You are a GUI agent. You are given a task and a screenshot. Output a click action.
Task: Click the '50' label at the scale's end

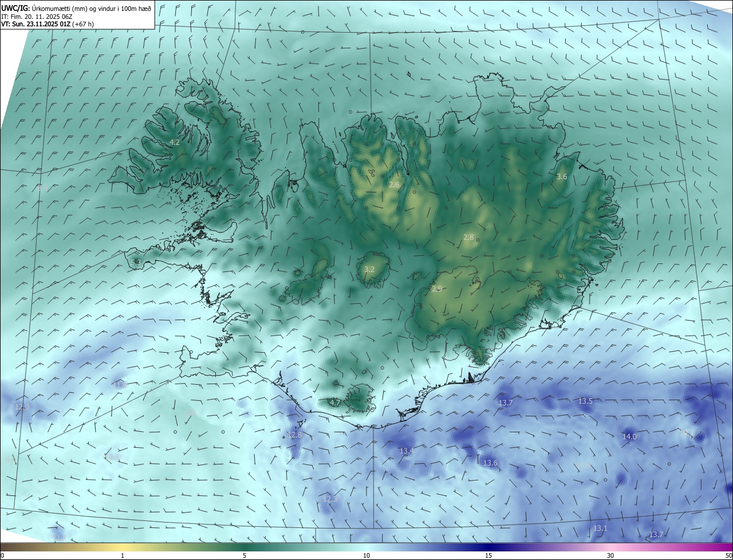click(728, 555)
